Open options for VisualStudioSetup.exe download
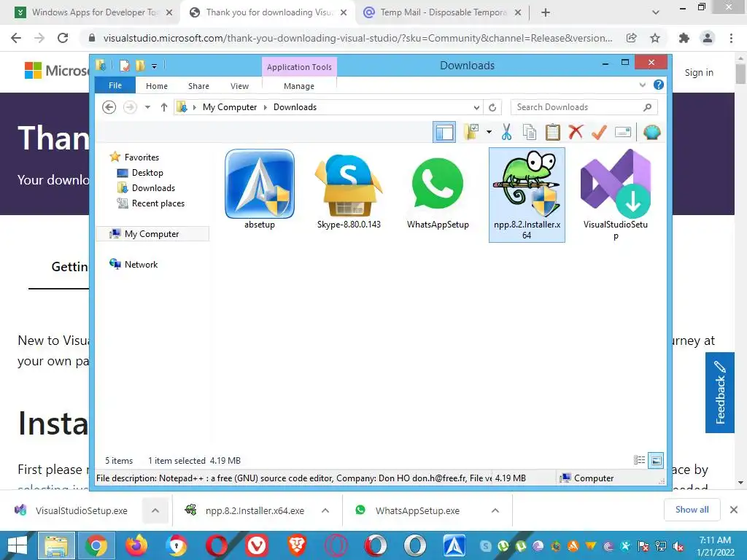Viewport: 747px width, 560px height. click(x=155, y=510)
